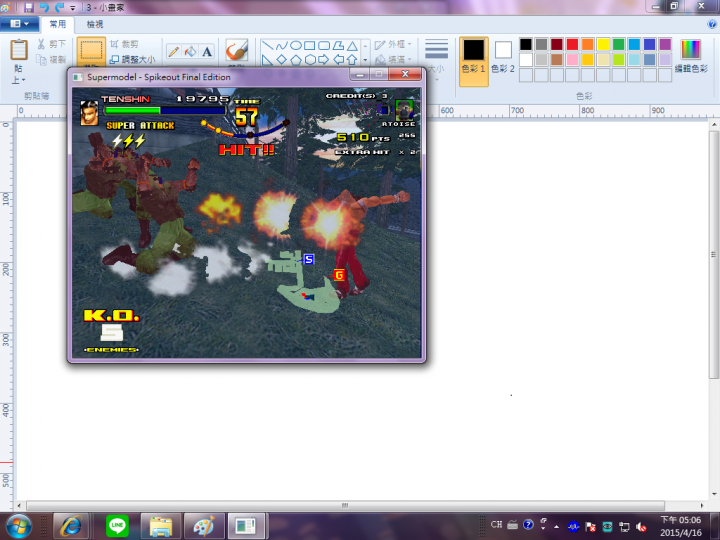This screenshot has width=720, height=540.
Task: Select the Pencil tool
Action: 174,51
